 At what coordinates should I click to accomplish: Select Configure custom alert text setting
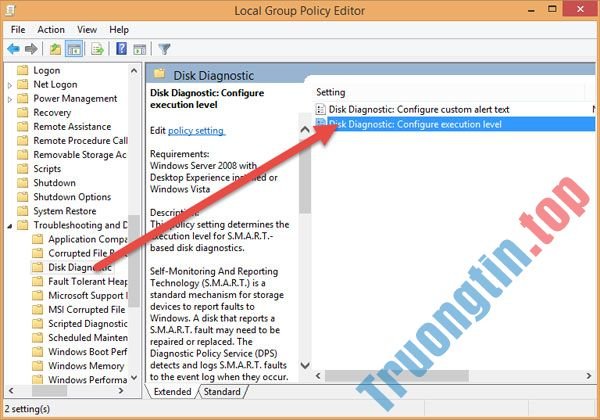pos(418,109)
